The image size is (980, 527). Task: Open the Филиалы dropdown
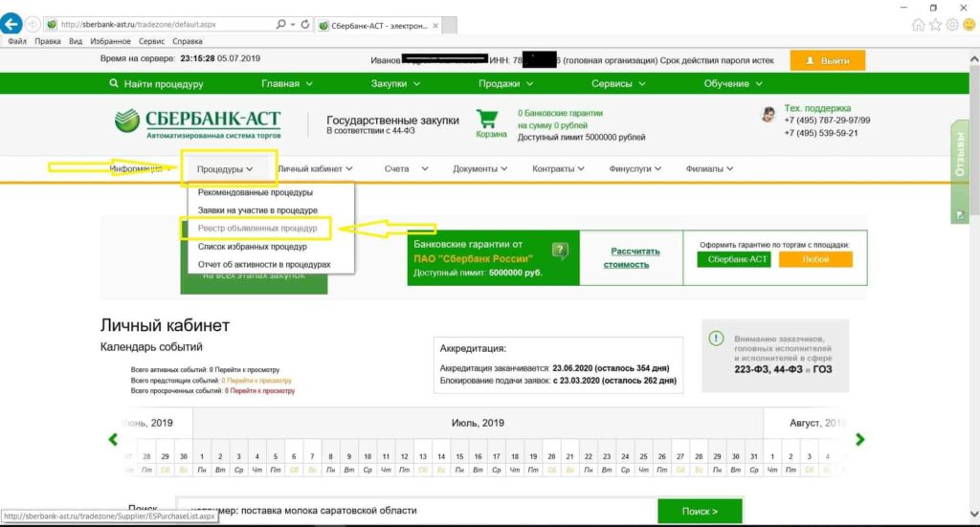(x=709, y=168)
